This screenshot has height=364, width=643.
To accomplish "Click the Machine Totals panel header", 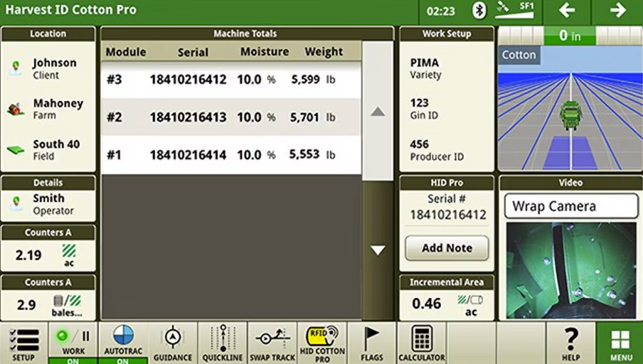I will pos(245,33).
